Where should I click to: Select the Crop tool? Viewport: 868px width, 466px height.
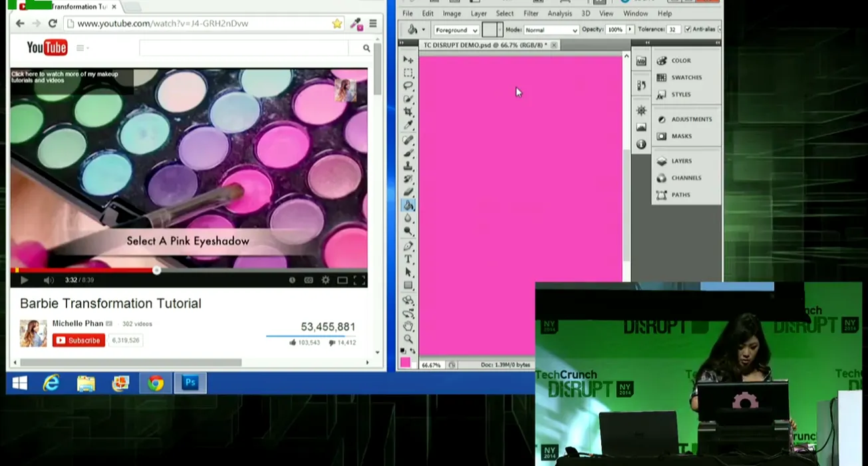point(408,112)
